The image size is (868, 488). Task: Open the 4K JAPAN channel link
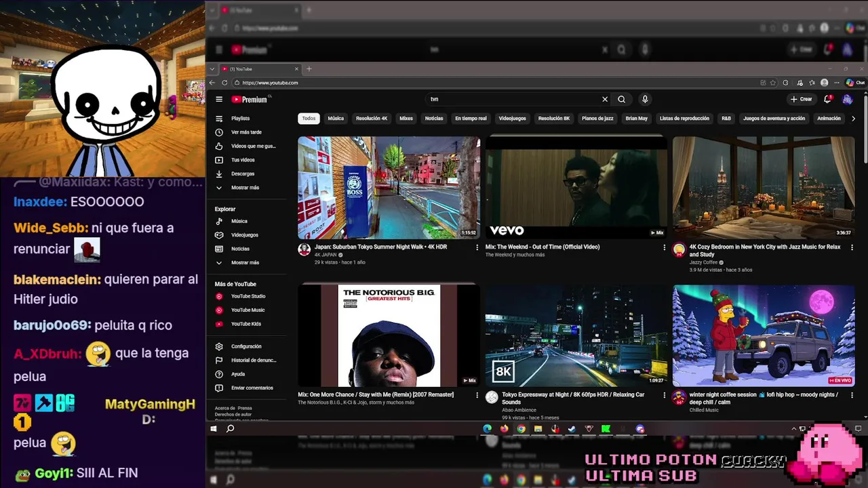325,255
